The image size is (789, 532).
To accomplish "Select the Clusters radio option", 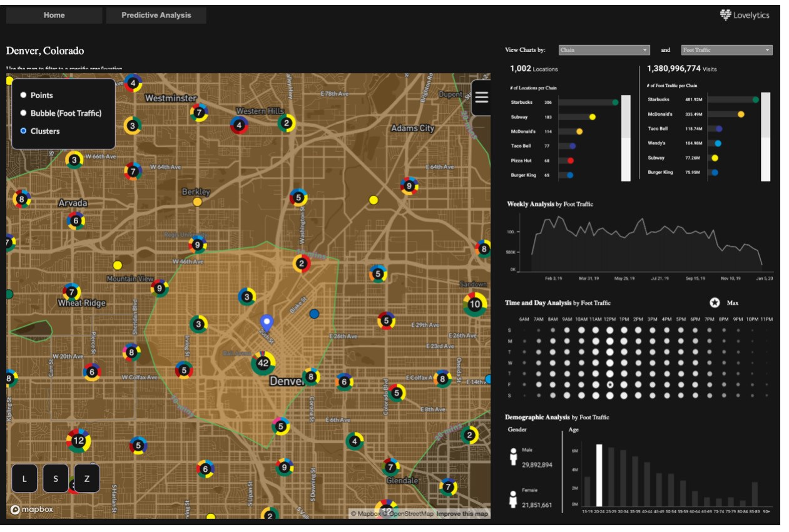I will [24, 131].
